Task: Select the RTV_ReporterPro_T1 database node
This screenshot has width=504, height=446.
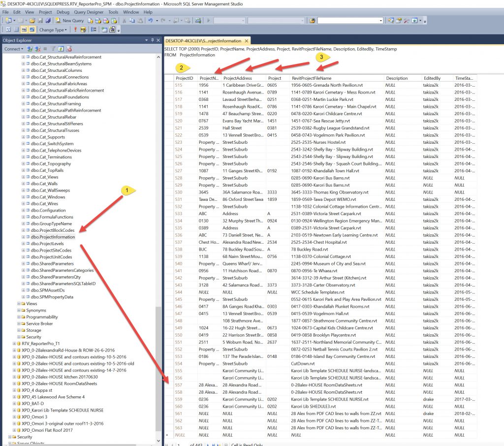Action: (40, 344)
